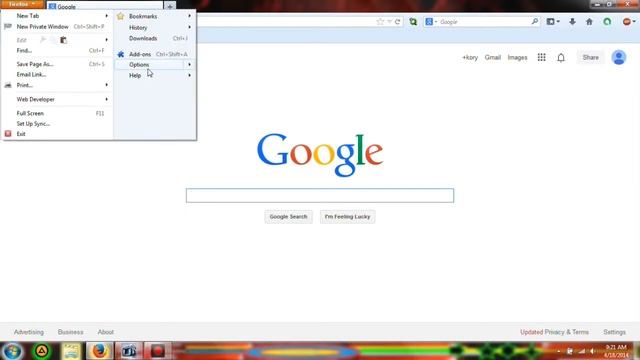The width and height of the screenshot is (640, 360).
Task: Click the Cut scissors icon in Edit row
Action: [x=42, y=40]
